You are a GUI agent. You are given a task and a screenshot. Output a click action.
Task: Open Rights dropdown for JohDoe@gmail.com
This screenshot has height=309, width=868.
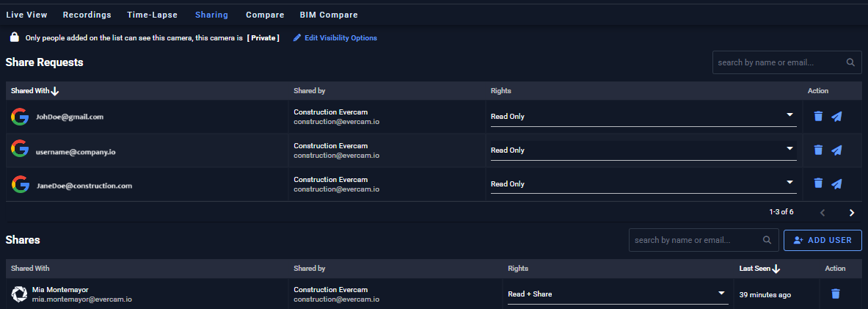point(643,117)
